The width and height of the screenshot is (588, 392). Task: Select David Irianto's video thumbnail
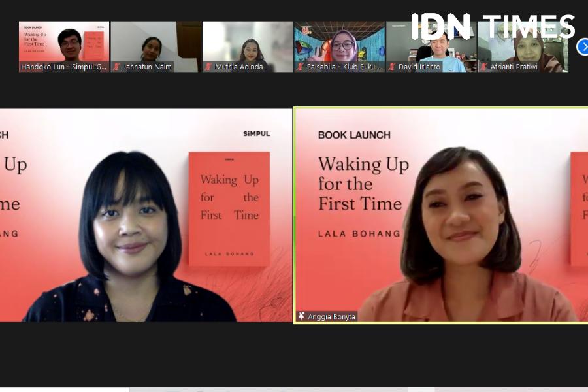(x=431, y=46)
